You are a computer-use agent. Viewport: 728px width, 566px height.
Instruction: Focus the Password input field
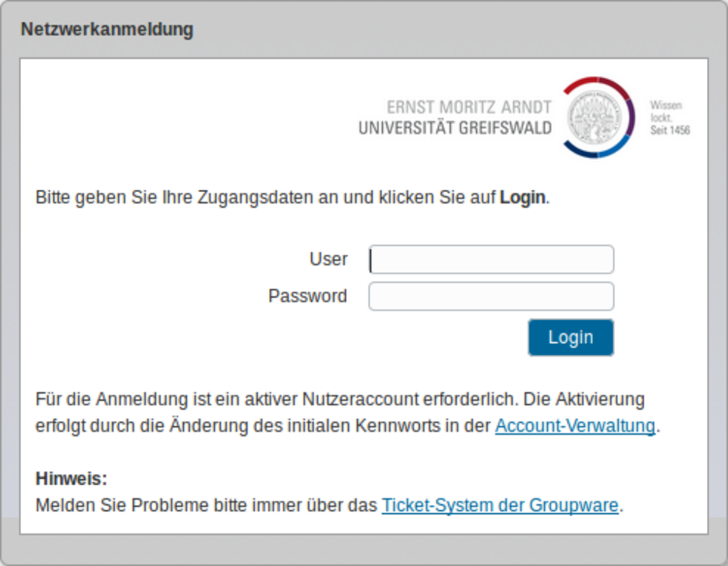[x=491, y=297]
